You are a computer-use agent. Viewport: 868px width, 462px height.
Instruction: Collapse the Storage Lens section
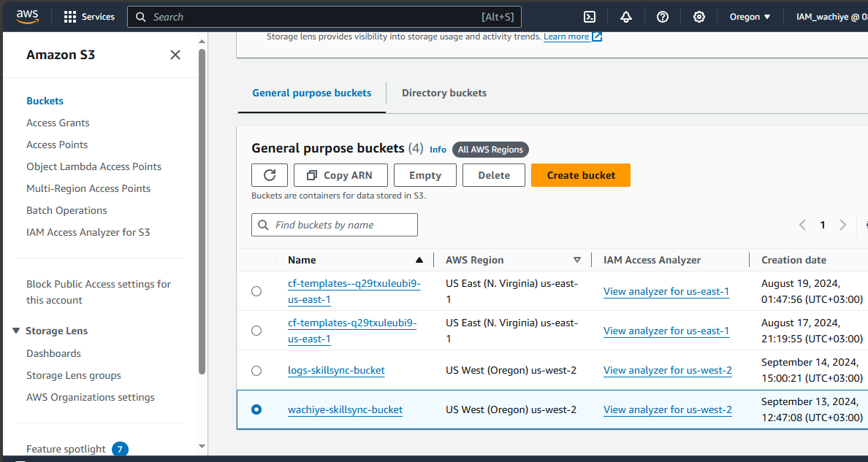pos(16,330)
